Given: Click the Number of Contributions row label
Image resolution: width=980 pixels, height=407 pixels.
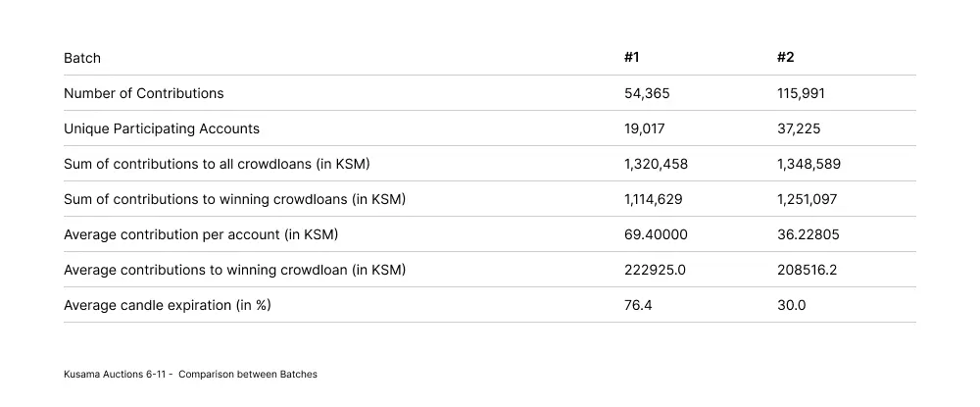Looking at the screenshot, I should tap(144, 93).
